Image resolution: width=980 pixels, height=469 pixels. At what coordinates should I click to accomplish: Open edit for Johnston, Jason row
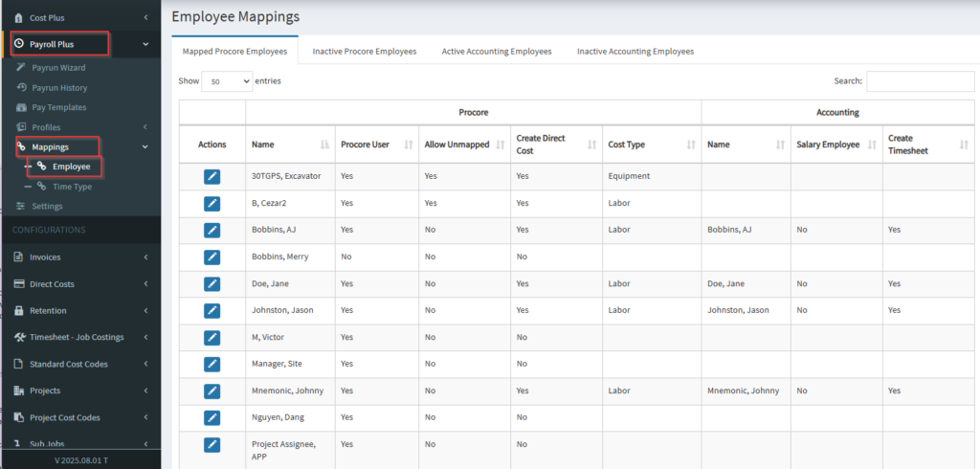(x=212, y=310)
